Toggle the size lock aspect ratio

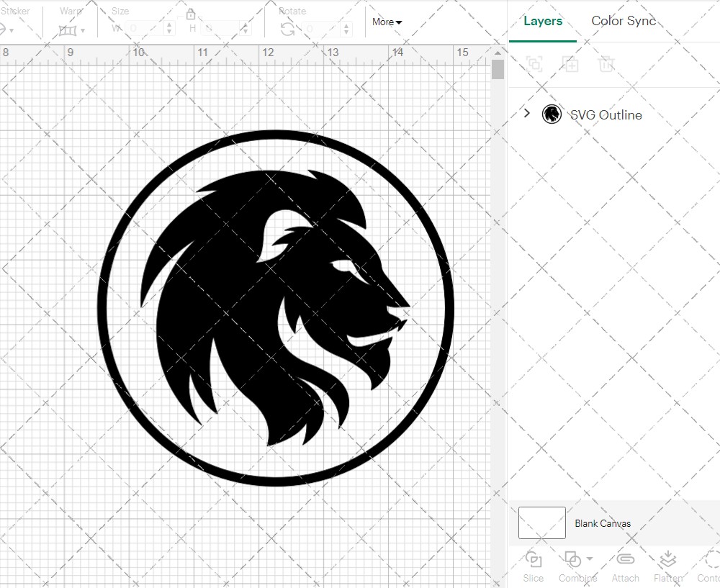tap(191, 14)
